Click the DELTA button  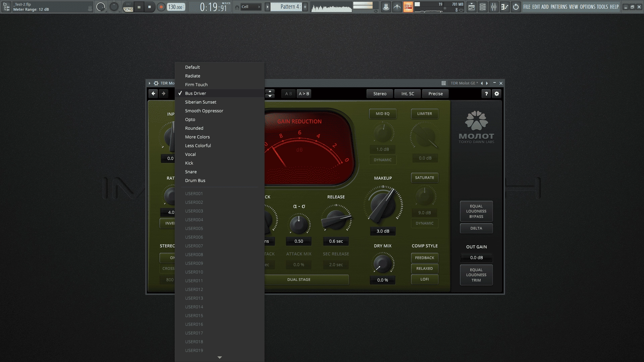point(476,228)
